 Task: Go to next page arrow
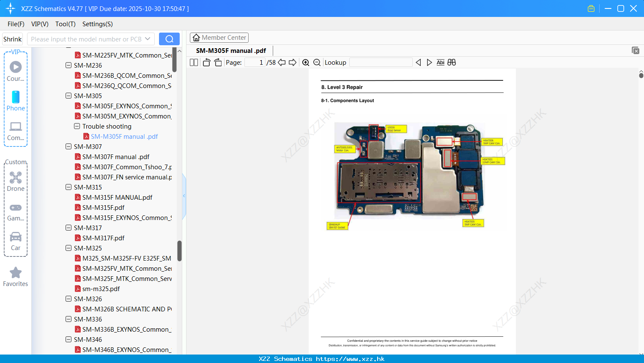pyautogui.click(x=293, y=63)
